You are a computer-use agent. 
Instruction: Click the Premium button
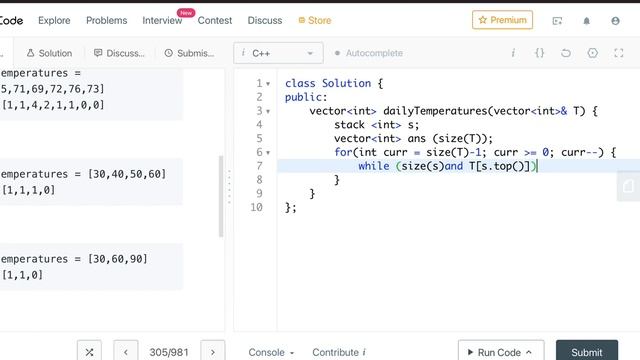pyautogui.click(x=502, y=20)
